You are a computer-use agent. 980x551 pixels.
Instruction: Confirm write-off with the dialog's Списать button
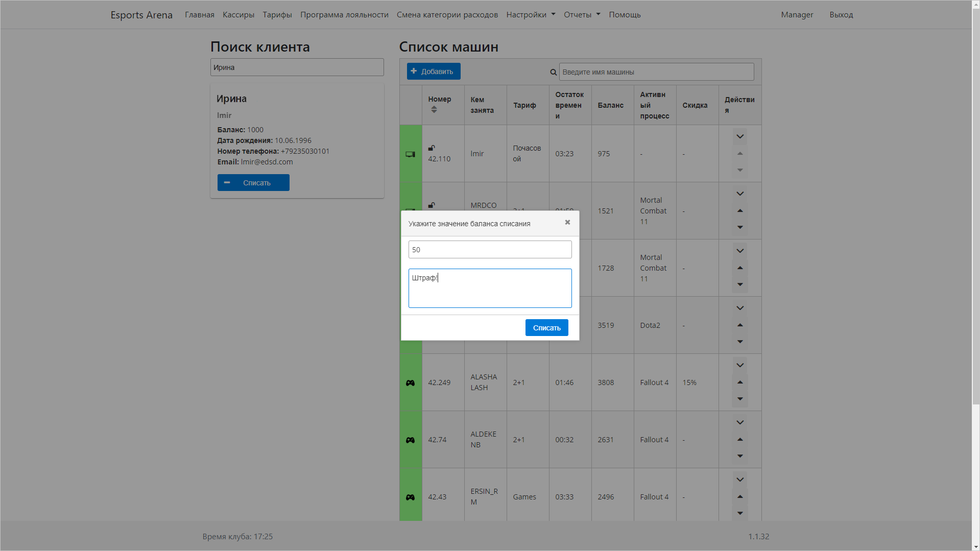coord(546,328)
